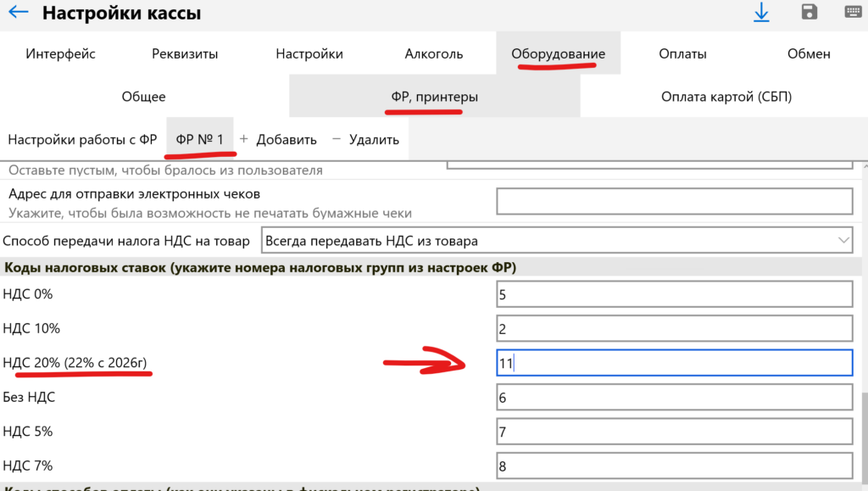
Task: Click the НДС 0% code field
Action: point(674,294)
